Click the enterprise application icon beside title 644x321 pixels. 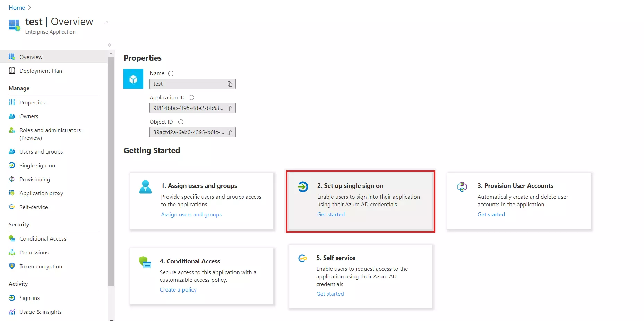point(14,25)
